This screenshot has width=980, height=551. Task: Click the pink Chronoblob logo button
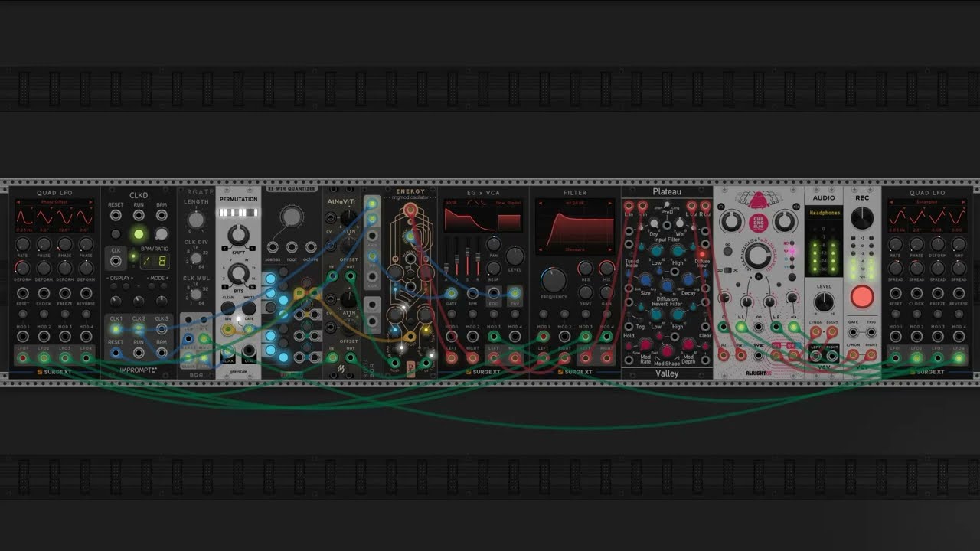pyautogui.click(x=757, y=222)
